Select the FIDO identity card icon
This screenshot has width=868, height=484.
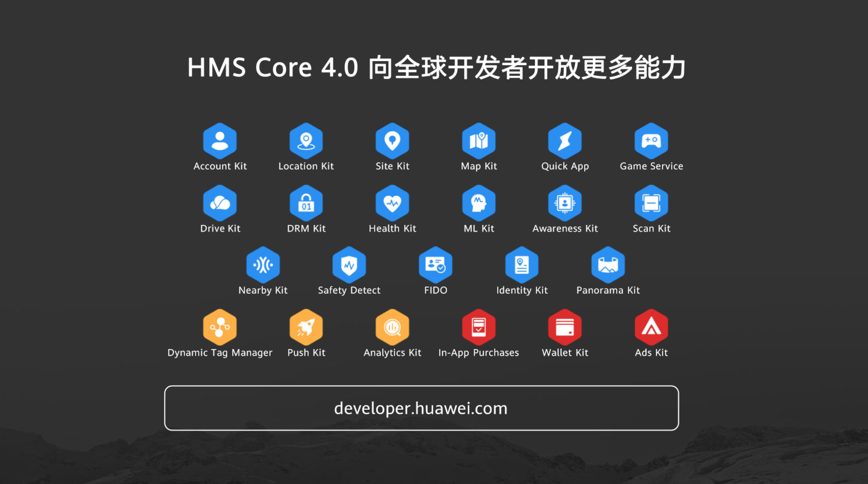tap(435, 265)
